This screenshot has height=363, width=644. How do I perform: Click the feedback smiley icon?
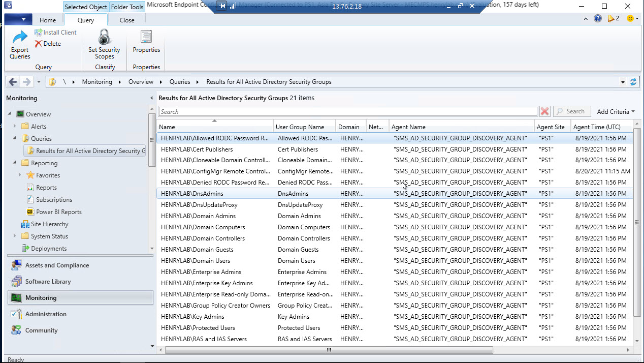pyautogui.click(x=631, y=19)
